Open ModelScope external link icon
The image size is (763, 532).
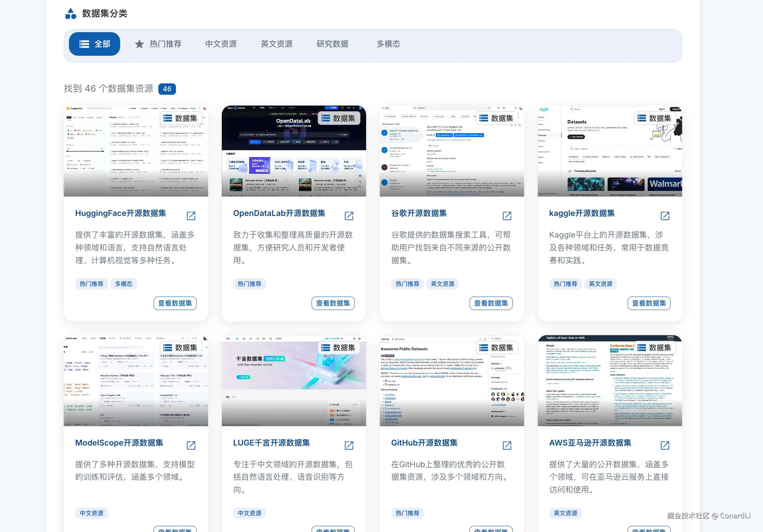191,445
